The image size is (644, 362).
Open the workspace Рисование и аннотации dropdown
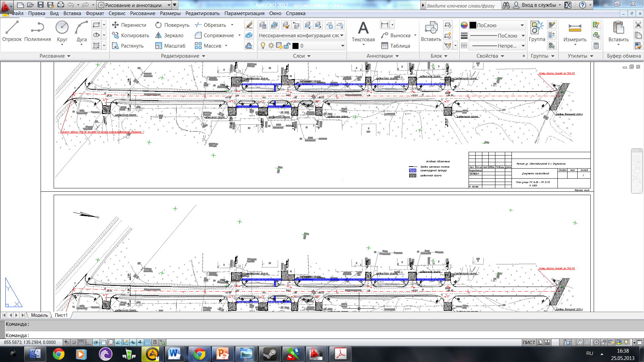coord(169,5)
